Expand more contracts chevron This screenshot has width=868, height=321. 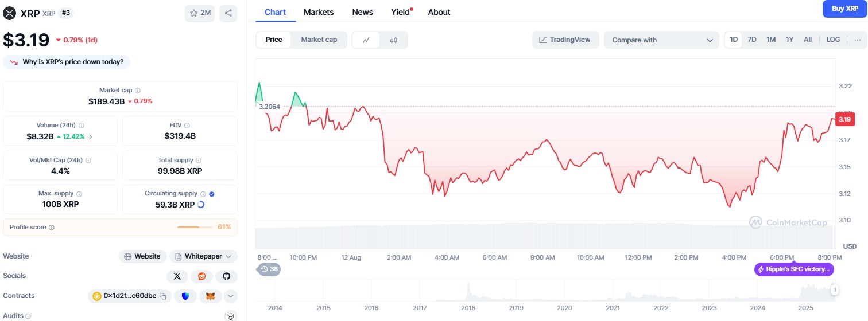230,296
